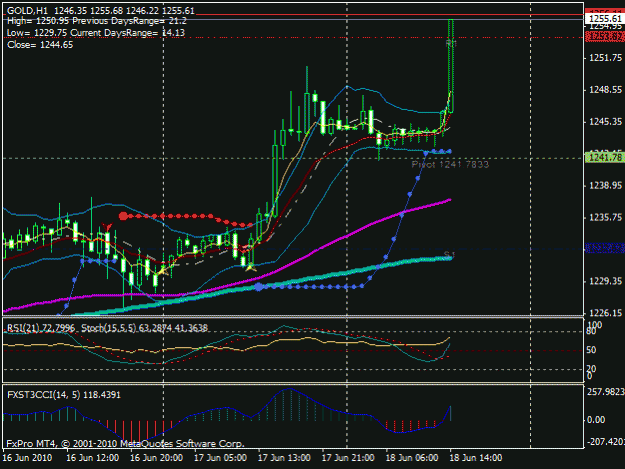625x469 pixels.
Task: Click the 18 Jun 14:00 time label
Action: [476, 457]
